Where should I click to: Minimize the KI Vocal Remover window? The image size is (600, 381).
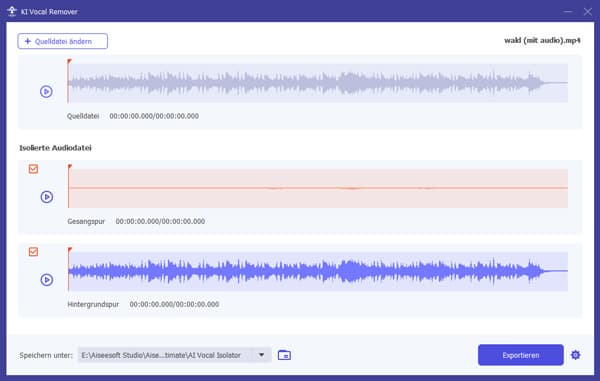coord(568,11)
